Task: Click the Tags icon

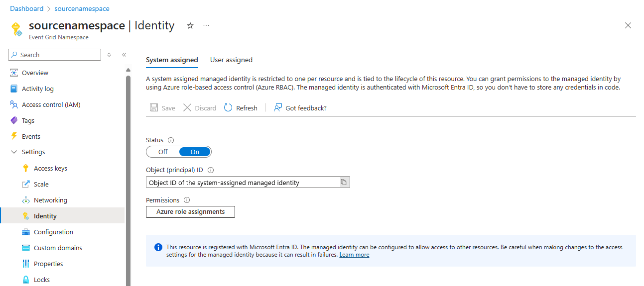Action: coord(14,120)
